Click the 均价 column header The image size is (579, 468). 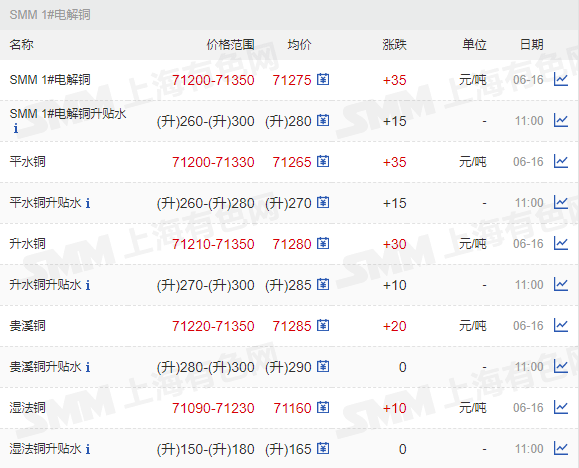pyautogui.click(x=299, y=45)
